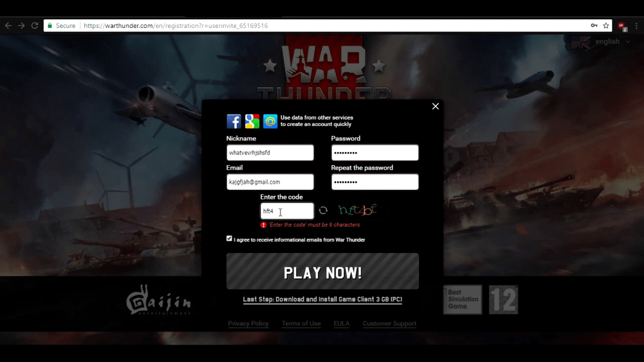Open the uBlock Origin extension icon

[621, 25]
